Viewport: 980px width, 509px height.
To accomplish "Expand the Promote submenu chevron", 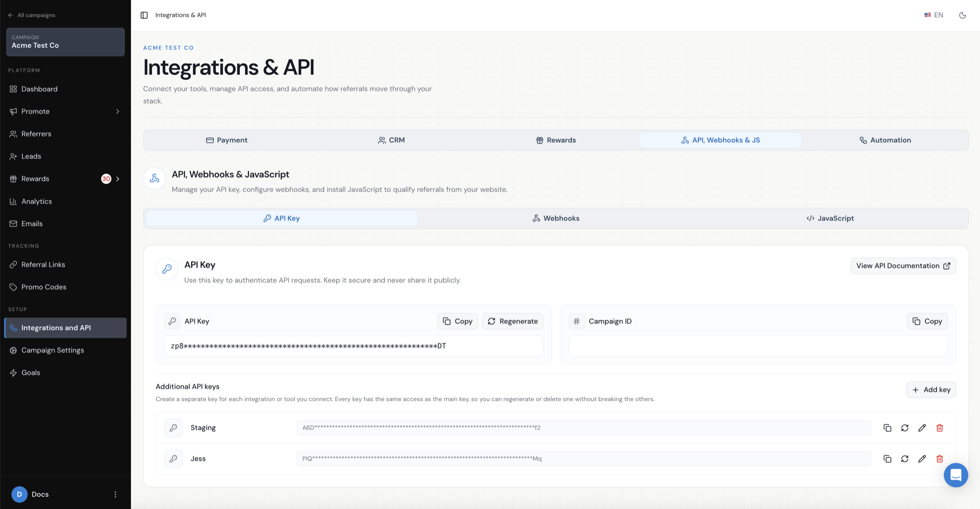I will [x=118, y=111].
